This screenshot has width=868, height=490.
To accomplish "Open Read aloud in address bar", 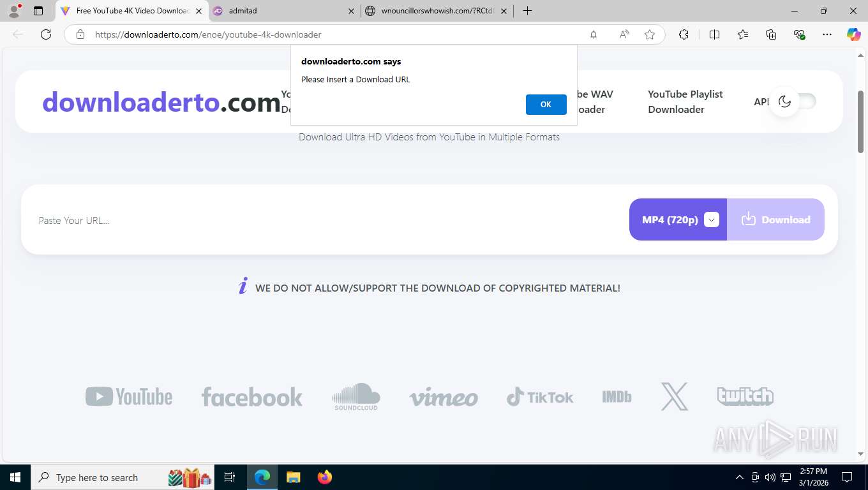I will tap(624, 34).
